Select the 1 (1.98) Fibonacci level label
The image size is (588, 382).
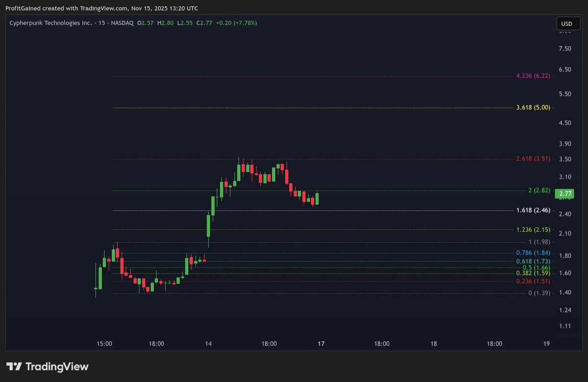click(539, 242)
